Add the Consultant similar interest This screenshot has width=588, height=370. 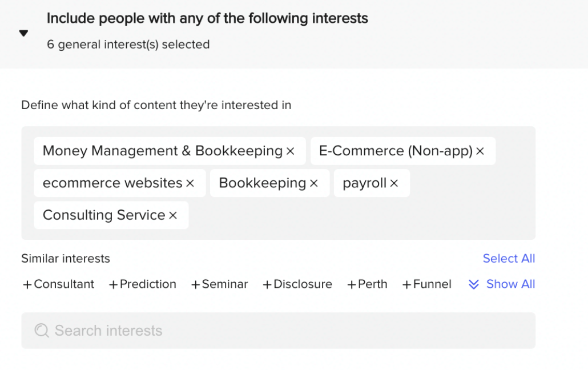(58, 284)
